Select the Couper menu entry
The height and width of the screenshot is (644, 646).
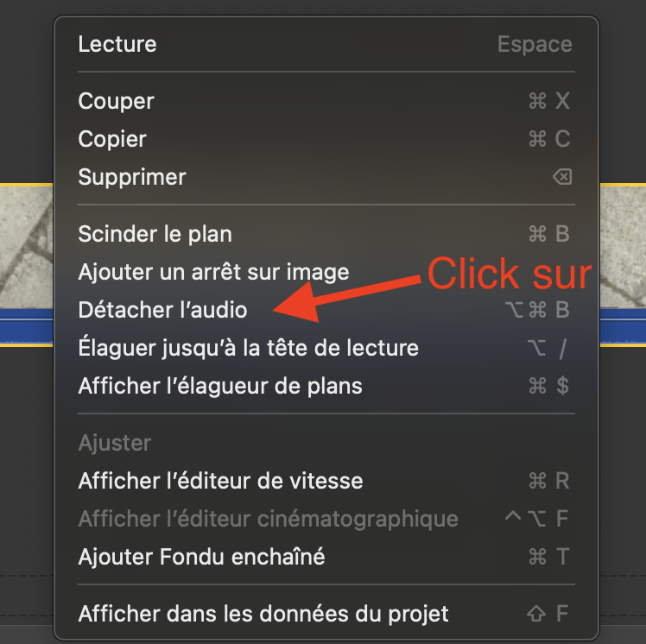[116, 101]
